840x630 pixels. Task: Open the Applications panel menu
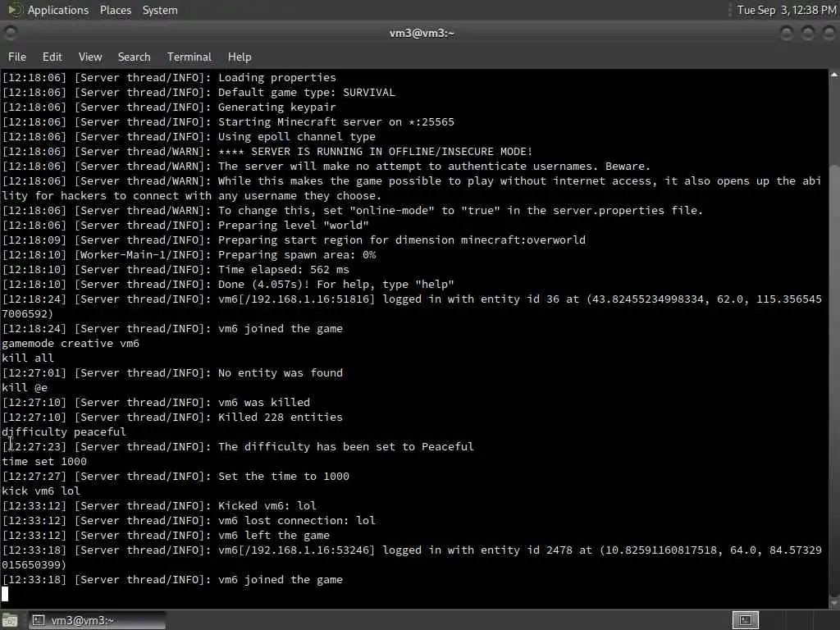[58, 10]
